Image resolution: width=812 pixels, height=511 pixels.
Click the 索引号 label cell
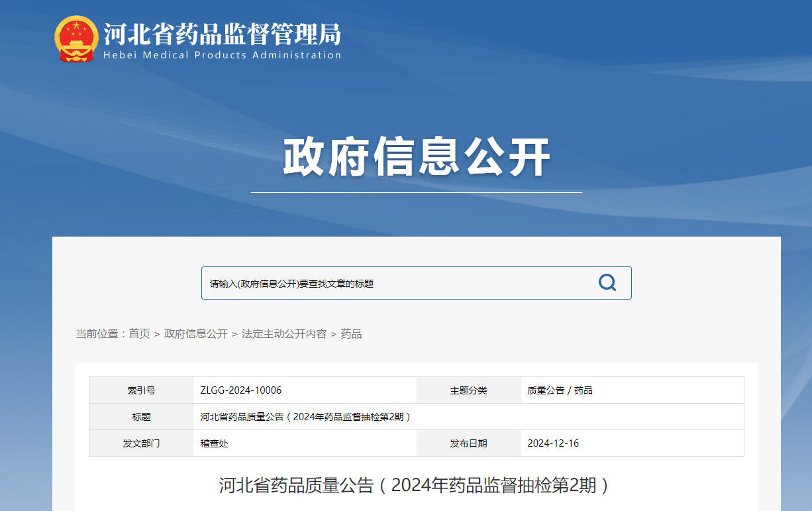[x=142, y=390]
